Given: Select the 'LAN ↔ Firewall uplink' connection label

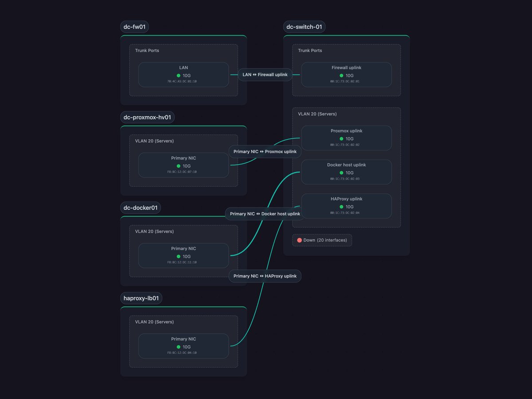Looking at the screenshot, I should (265, 75).
